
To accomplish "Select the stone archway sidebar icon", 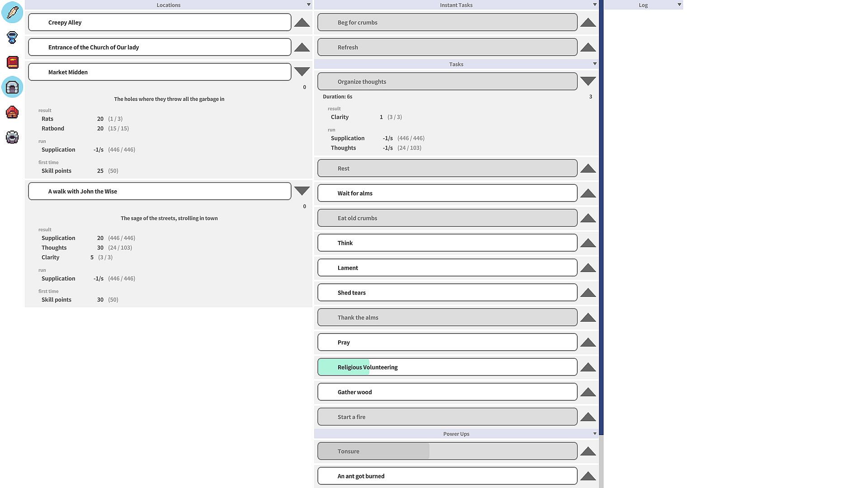I will tap(12, 87).
